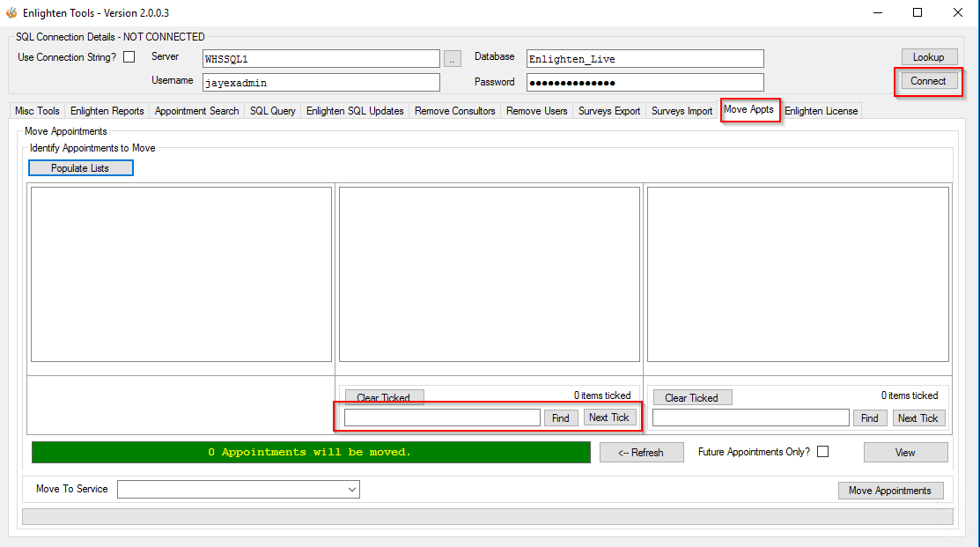
Task: Click inside the middle empty list box
Action: pos(490,275)
